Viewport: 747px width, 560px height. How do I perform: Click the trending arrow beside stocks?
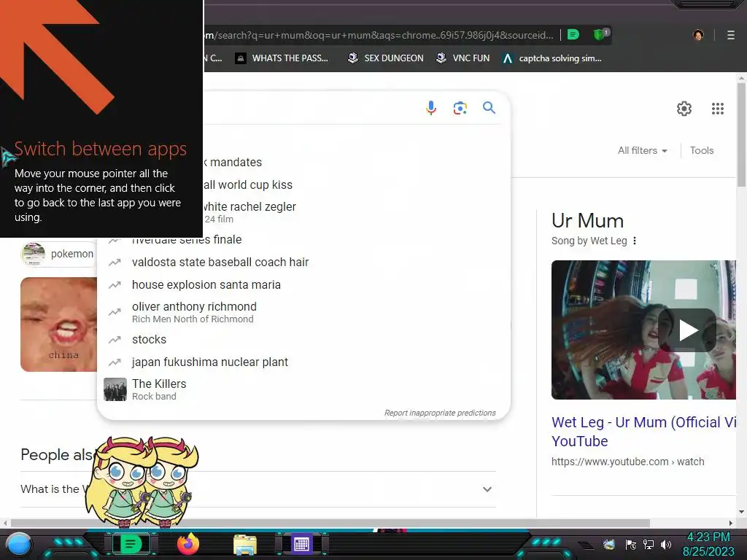click(x=115, y=340)
